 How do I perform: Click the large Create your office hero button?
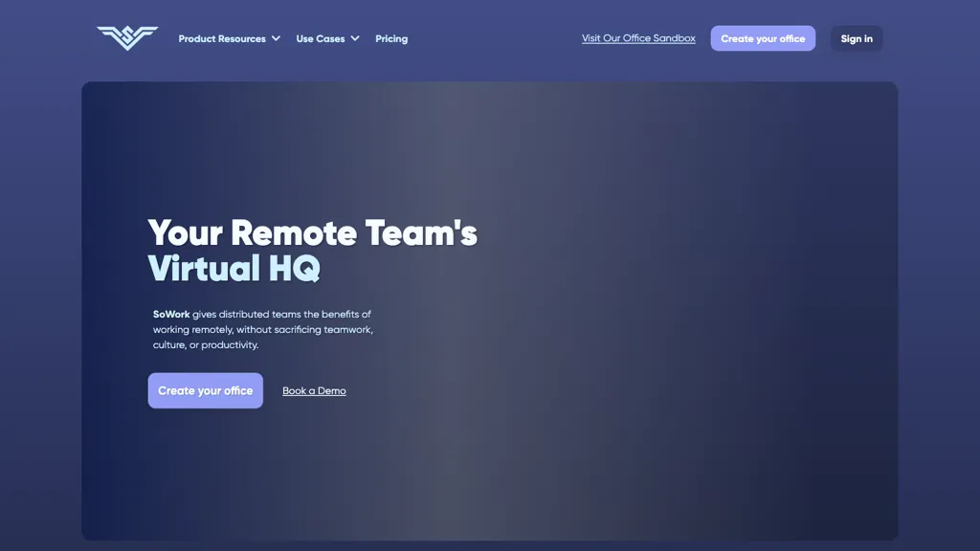(x=205, y=390)
